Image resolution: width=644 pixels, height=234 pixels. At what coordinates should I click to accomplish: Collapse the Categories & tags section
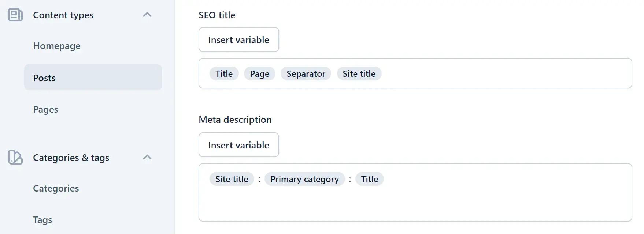tap(148, 157)
